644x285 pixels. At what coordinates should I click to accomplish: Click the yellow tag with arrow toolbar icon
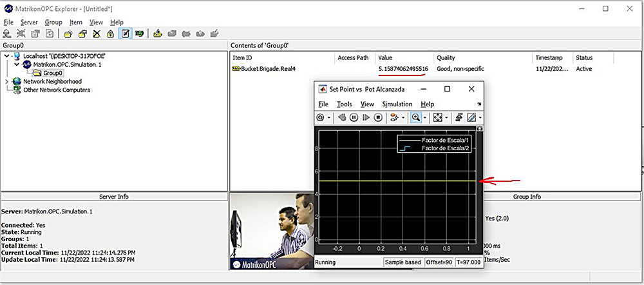tap(157, 34)
